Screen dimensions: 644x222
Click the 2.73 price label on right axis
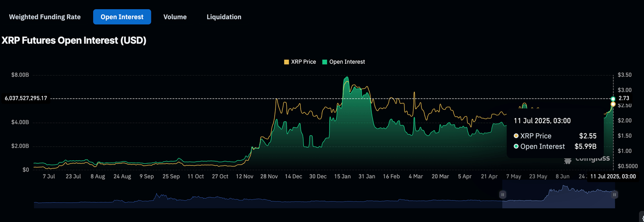coord(624,98)
